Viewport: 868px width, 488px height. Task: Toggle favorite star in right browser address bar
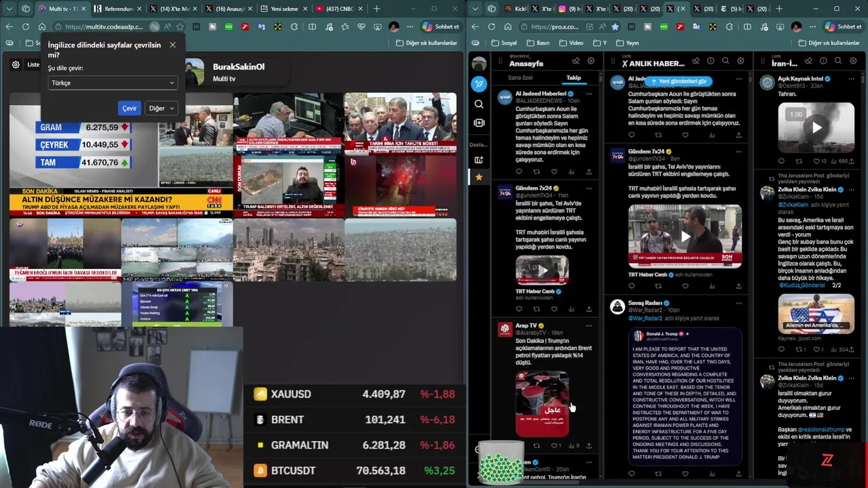point(615,26)
